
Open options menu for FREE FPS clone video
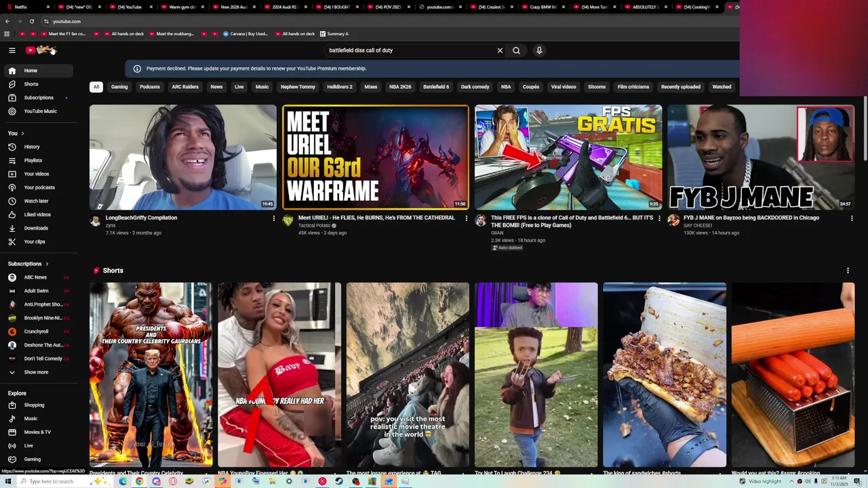point(659,218)
